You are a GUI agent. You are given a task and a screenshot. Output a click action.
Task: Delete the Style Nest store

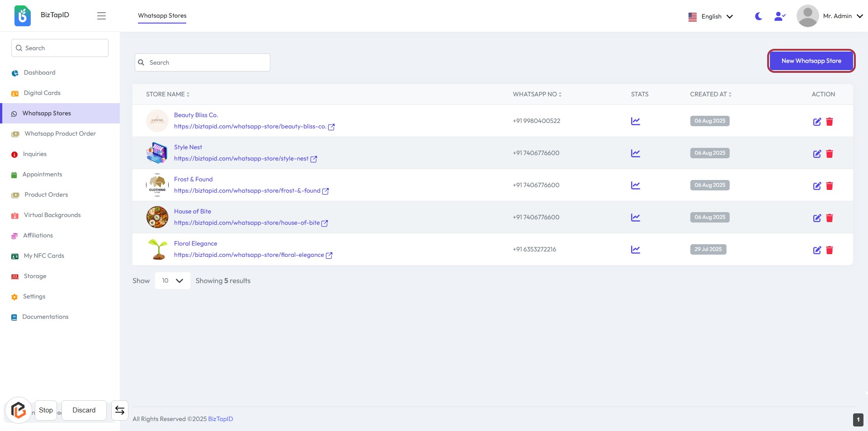[830, 154]
